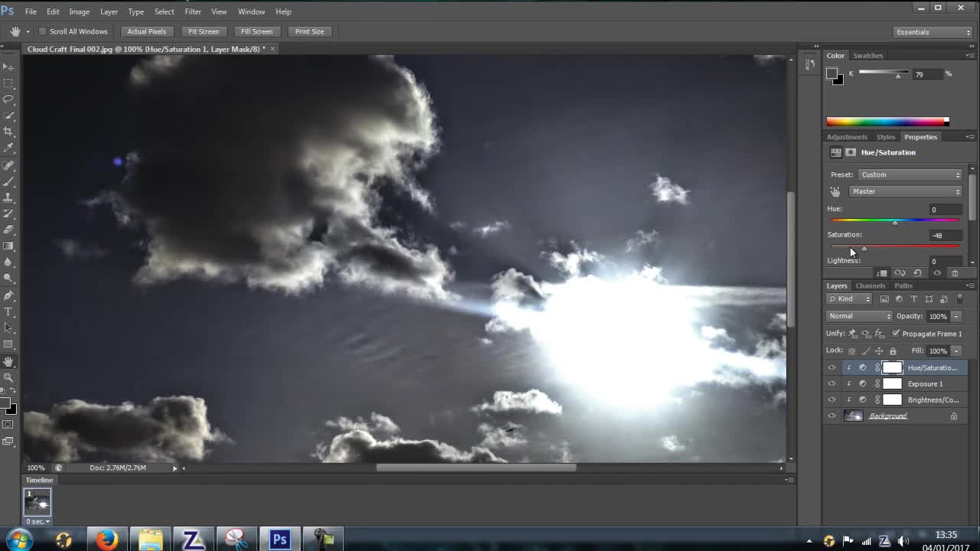Filter layers by pixel layer icon
The height and width of the screenshot is (551, 980).
tap(884, 299)
